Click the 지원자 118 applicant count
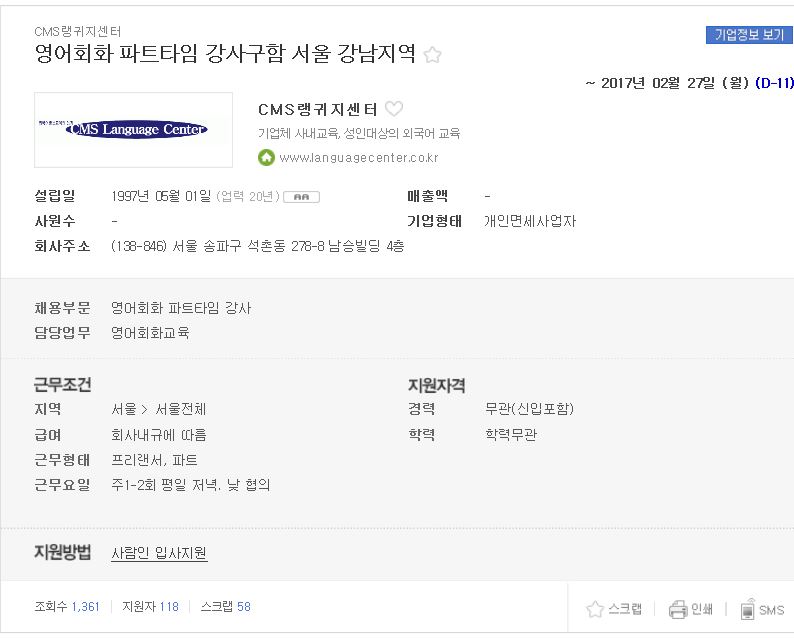Screen dimensions: 794x638 (x=150, y=607)
